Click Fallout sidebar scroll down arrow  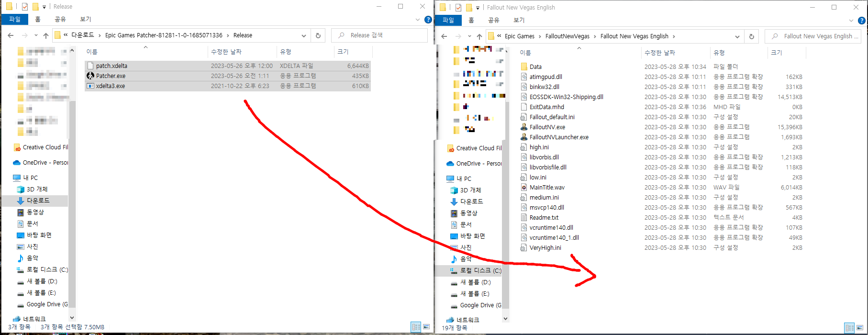506,318
